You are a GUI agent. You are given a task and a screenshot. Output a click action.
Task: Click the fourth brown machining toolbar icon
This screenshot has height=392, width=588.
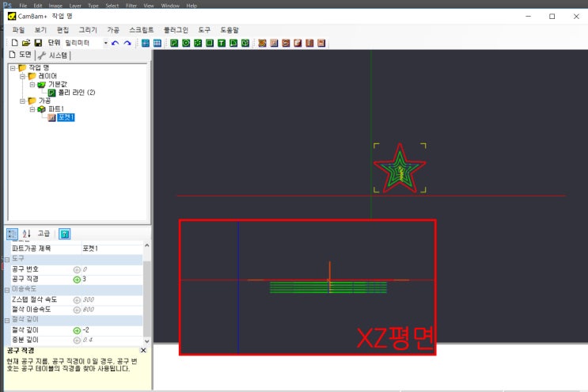pyautogui.click(x=298, y=43)
